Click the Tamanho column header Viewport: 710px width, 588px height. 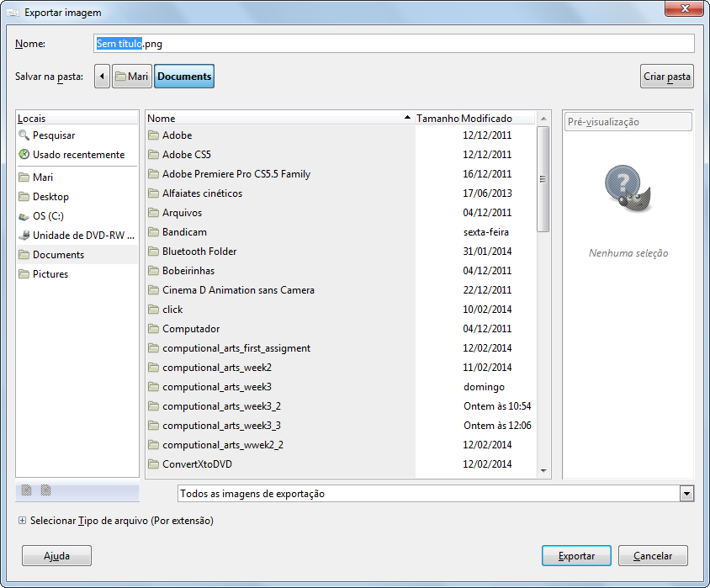tap(437, 119)
